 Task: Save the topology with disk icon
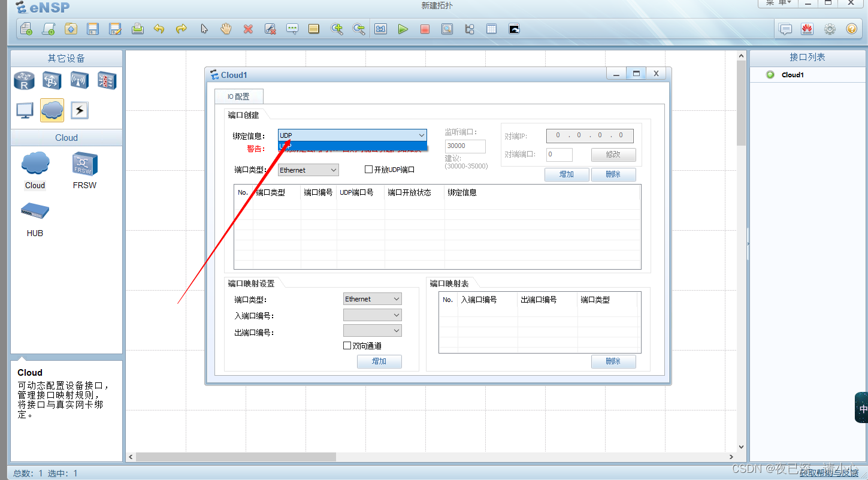pyautogui.click(x=93, y=29)
